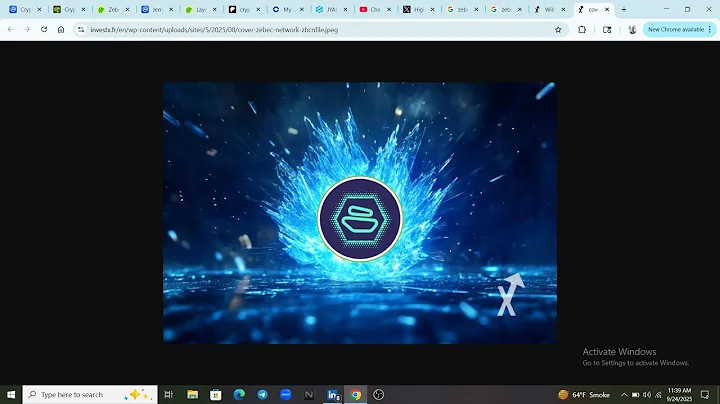Open a new browser tab
Screen dimensions: 720x404
click(624, 9)
